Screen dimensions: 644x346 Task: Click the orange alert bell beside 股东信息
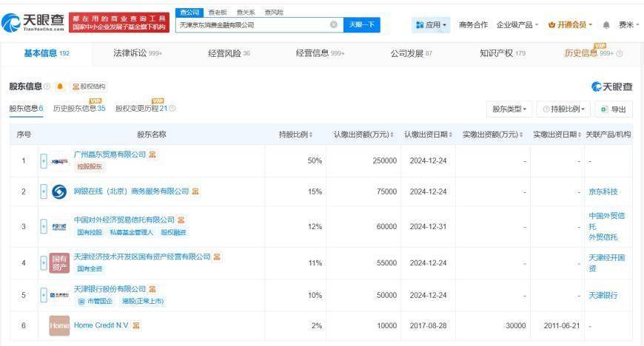[x=60, y=86]
